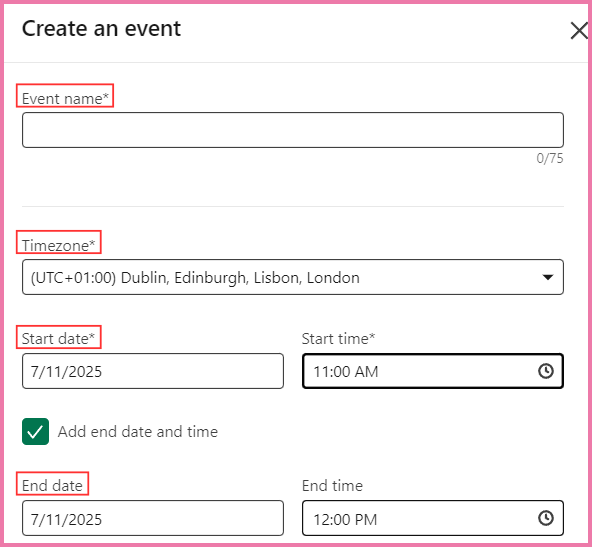Click the End time field showing 12:00 PM
Screen dimensions: 592x547
coord(433,518)
